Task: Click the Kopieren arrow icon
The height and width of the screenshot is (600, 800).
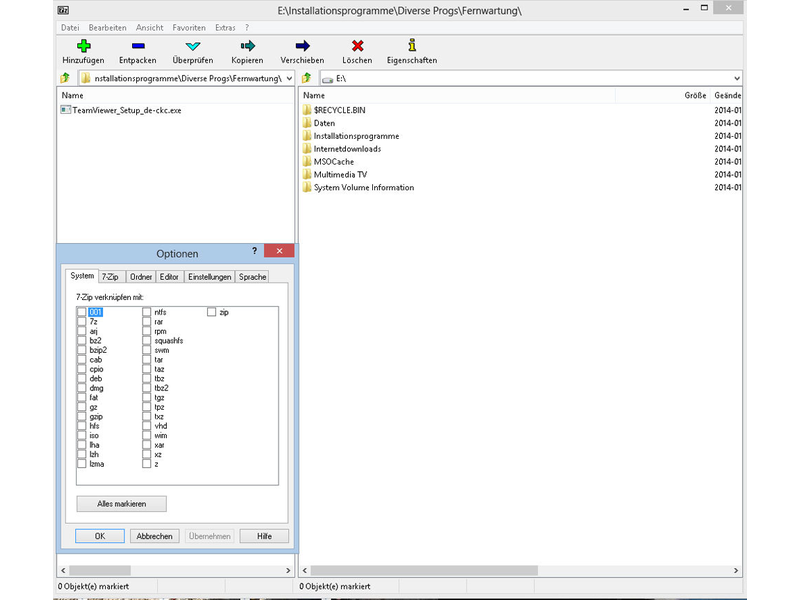Action: coord(247,46)
